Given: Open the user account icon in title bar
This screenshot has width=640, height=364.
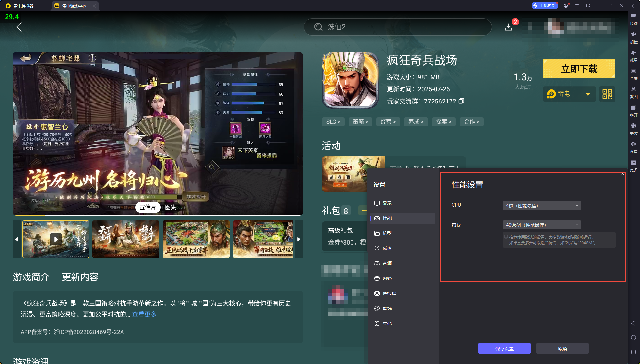Looking at the screenshot, I should click(566, 6).
